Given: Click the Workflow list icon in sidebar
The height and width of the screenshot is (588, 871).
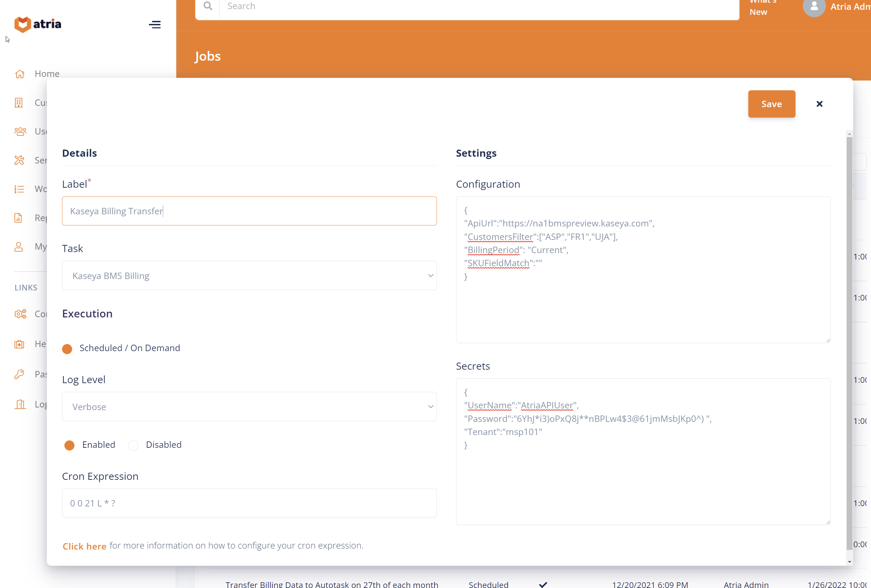Looking at the screenshot, I should coord(20,189).
